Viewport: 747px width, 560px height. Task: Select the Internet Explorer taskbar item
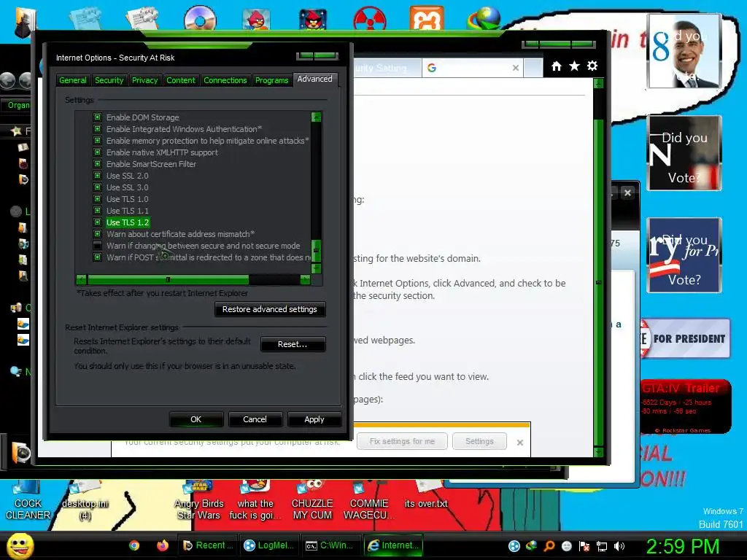392,545
